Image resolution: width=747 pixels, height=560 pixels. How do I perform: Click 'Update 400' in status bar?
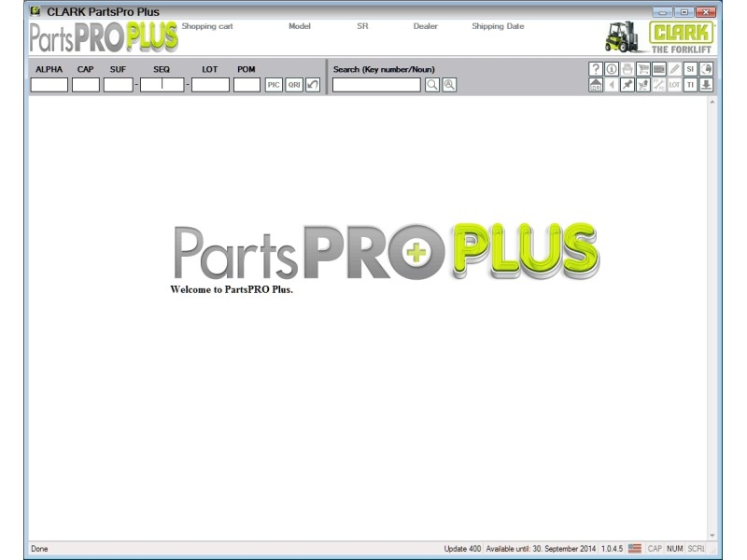coord(462,549)
